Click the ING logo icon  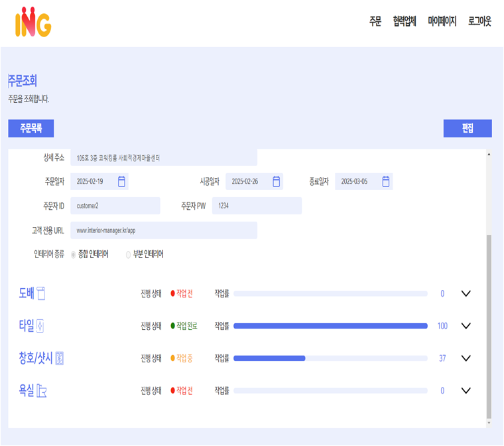tap(32, 21)
